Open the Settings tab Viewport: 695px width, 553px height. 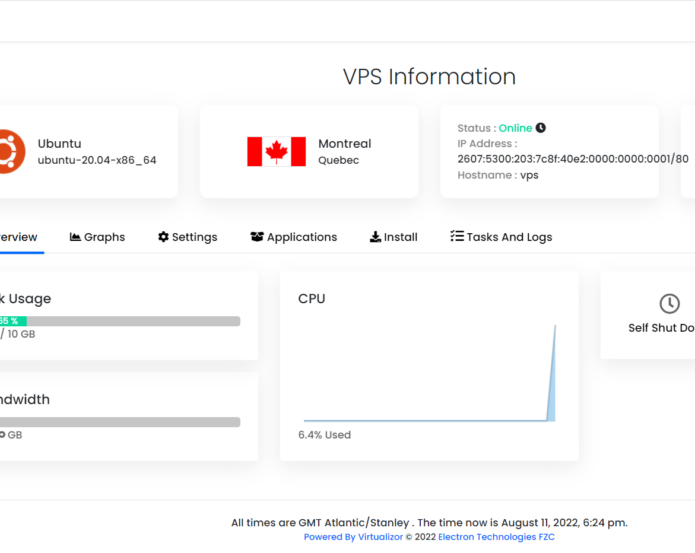pos(188,237)
